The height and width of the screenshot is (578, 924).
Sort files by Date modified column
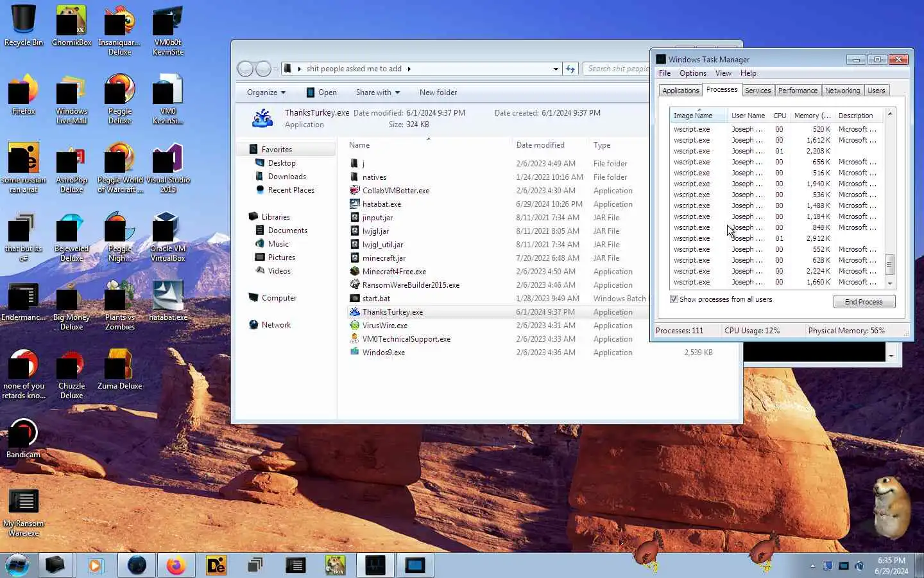tap(550, 145)
